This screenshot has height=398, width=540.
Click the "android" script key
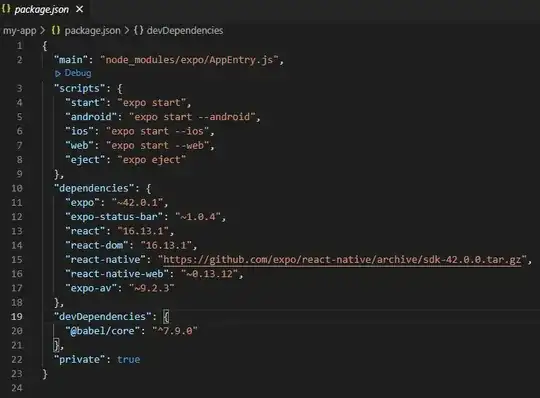tap(91, 117)
